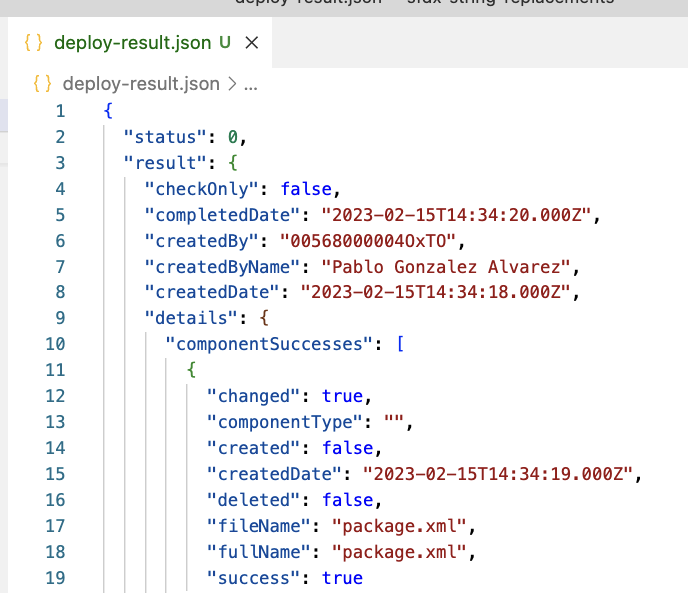Click the createdDate value 14:34:18
The image size is (688, 593).
pos(436,292)
